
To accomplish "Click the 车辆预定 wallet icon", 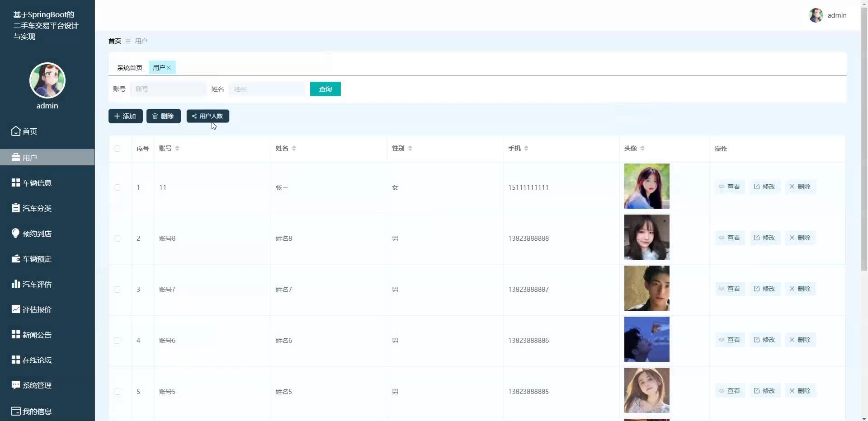I will 16,259.
